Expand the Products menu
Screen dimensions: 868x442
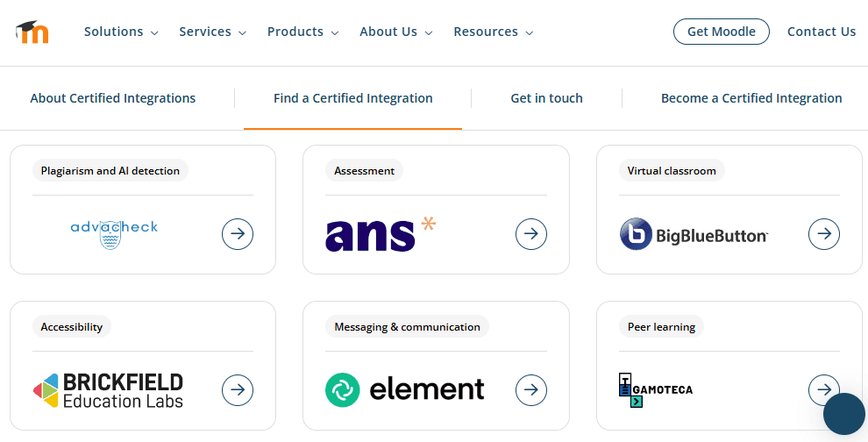(x=302, y=32)
